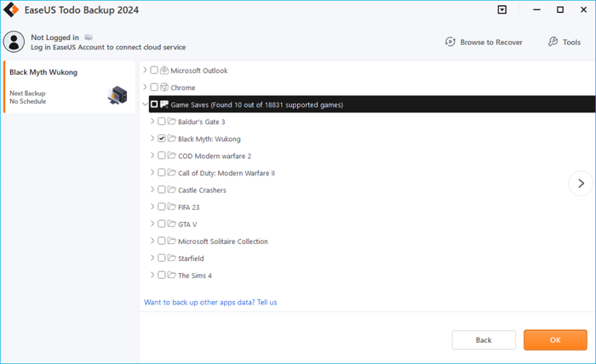The width and height of the screenshot is (596, 364).
Task: Collapse the Game Saves tree node
Action: [x=145, y=105]
